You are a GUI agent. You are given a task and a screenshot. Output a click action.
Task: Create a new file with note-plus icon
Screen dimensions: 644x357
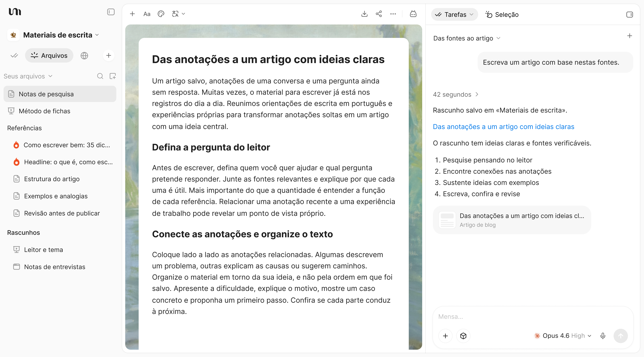click(x=113, y=76)
